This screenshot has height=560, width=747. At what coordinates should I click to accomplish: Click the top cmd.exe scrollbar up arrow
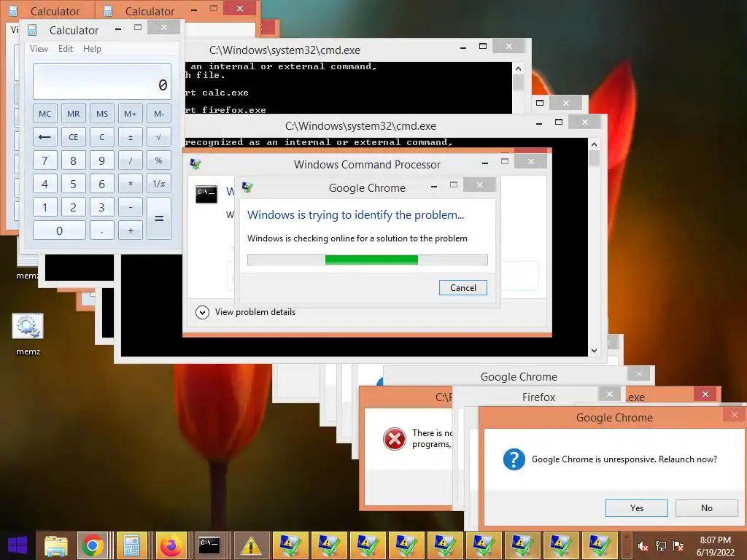point(519,69)
